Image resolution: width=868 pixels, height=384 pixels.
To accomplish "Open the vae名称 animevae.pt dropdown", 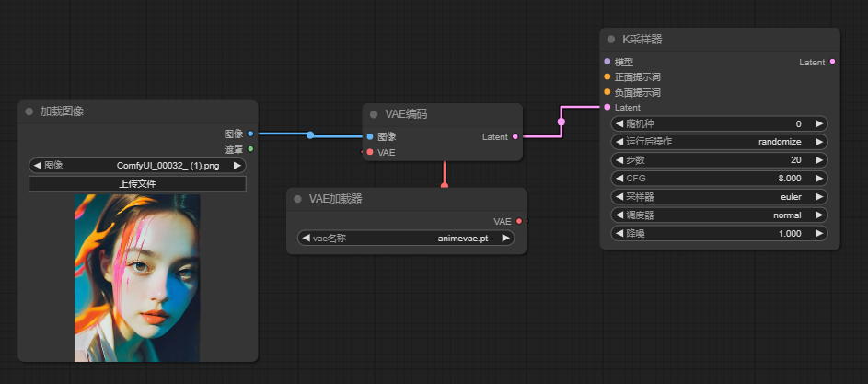I will (406, 238).
